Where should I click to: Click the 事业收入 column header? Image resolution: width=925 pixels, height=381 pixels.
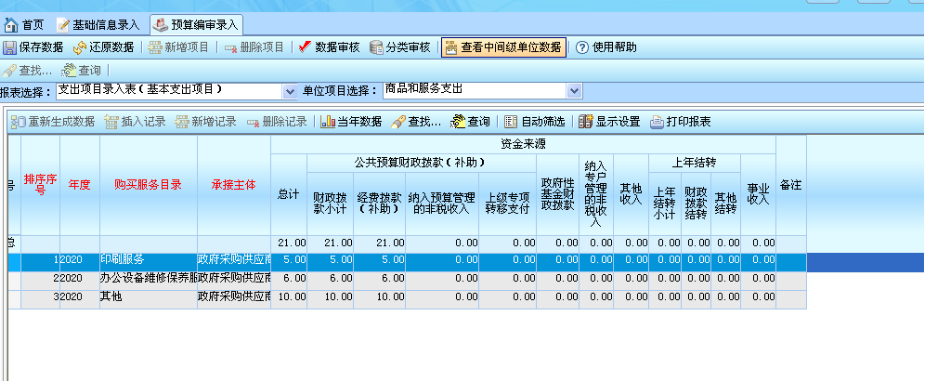point(758,195)
